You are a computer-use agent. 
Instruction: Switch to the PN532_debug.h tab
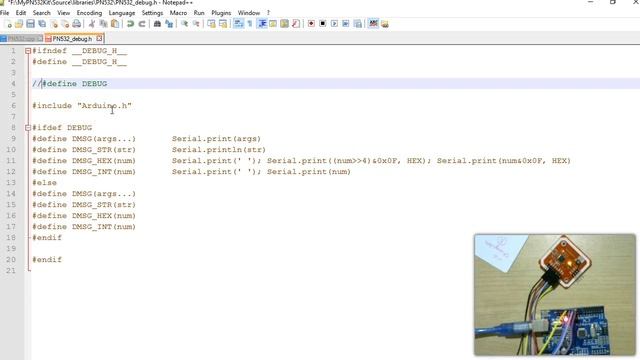coord(72,39)
